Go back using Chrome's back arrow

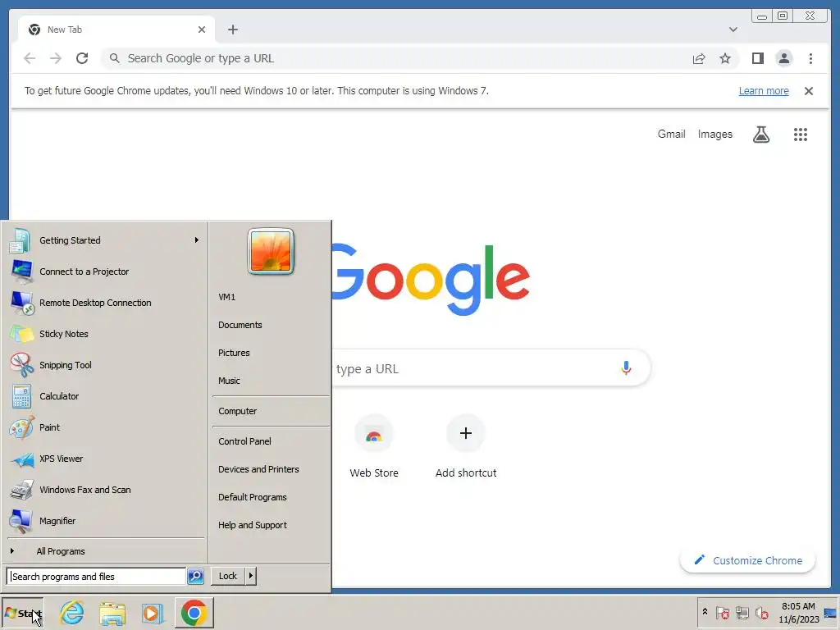click(30, 58)
